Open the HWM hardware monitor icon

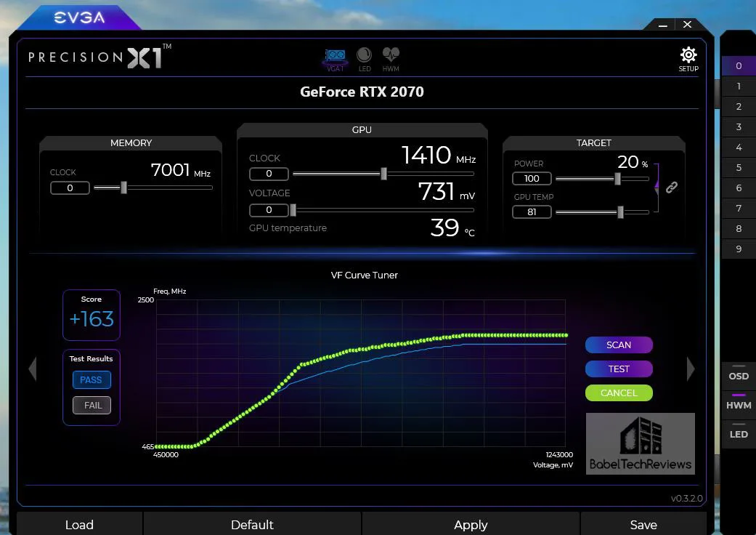point(391,60)
